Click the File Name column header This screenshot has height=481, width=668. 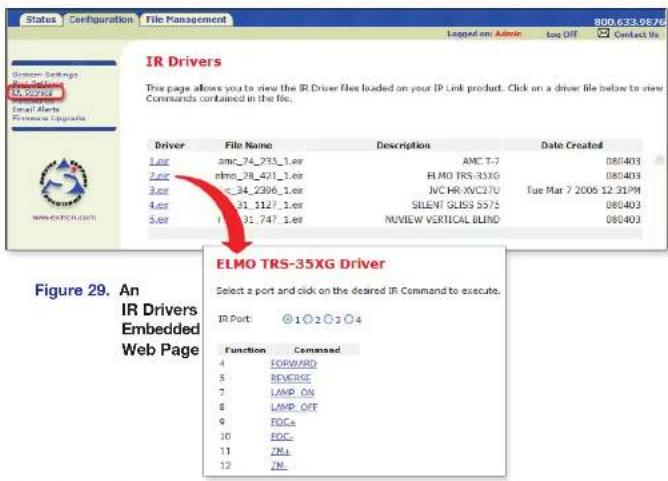[248, 145]
